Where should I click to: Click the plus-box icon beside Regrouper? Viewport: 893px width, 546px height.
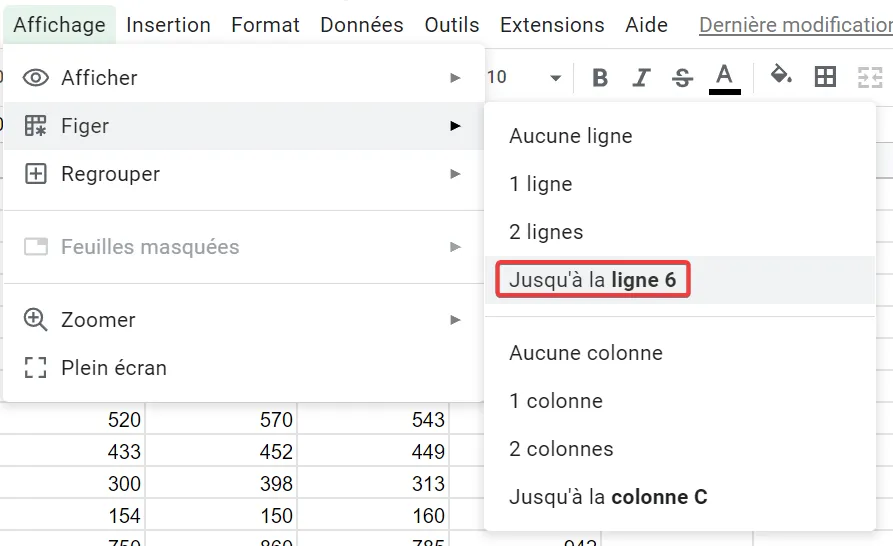(35, 174)
